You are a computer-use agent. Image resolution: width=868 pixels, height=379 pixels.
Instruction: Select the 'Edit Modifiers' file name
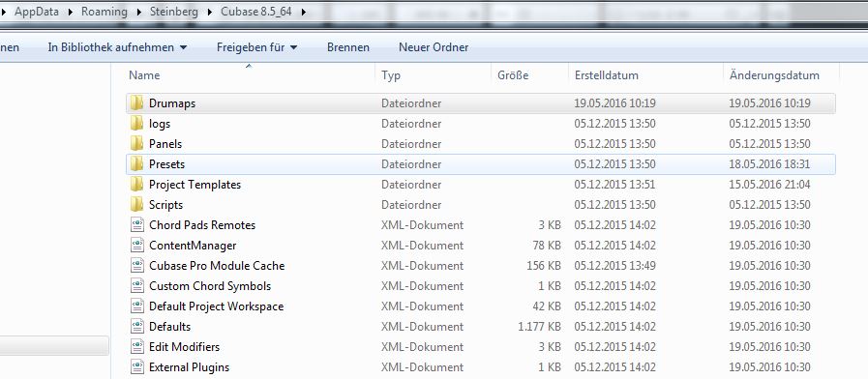(x=184, y=347)
